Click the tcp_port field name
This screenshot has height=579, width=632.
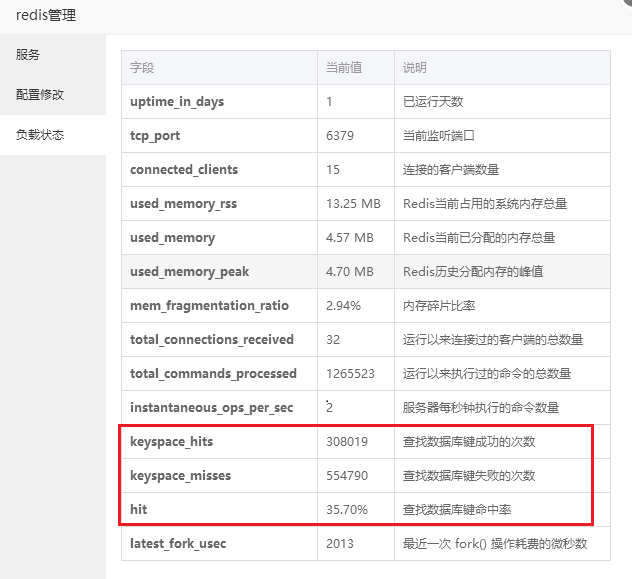[155, 136]
